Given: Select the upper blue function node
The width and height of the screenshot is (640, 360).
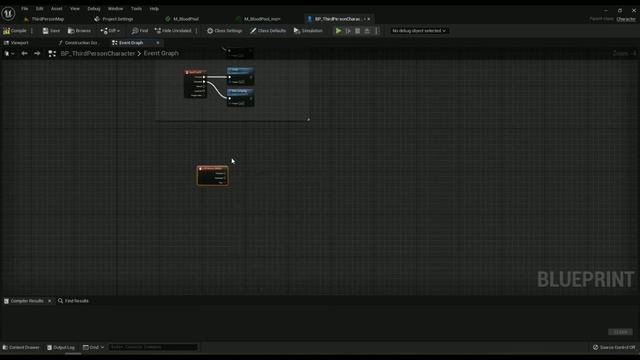Looking at the screenshot, I should tap(240, 76).
